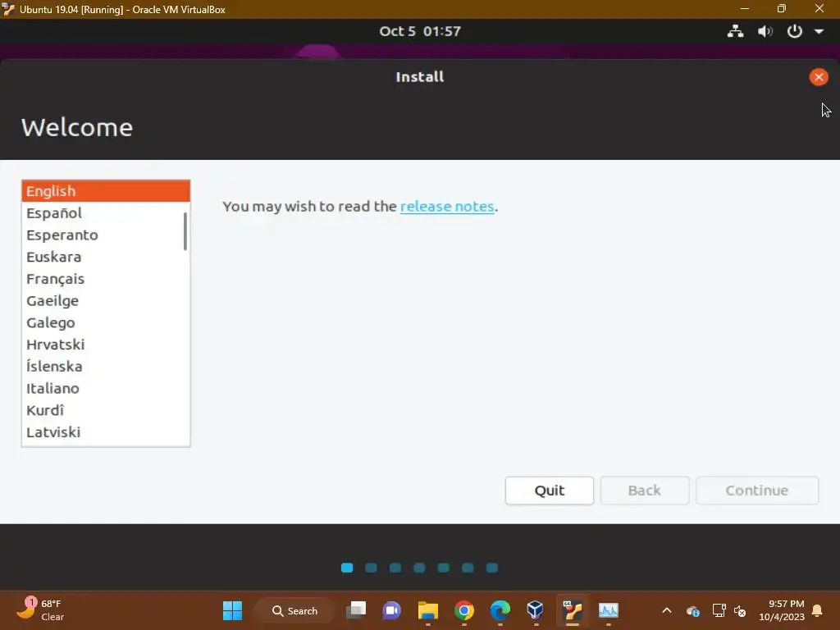
Task: Open VirtualBox Manager taskbar icon
Action: [x=535, y=610]
